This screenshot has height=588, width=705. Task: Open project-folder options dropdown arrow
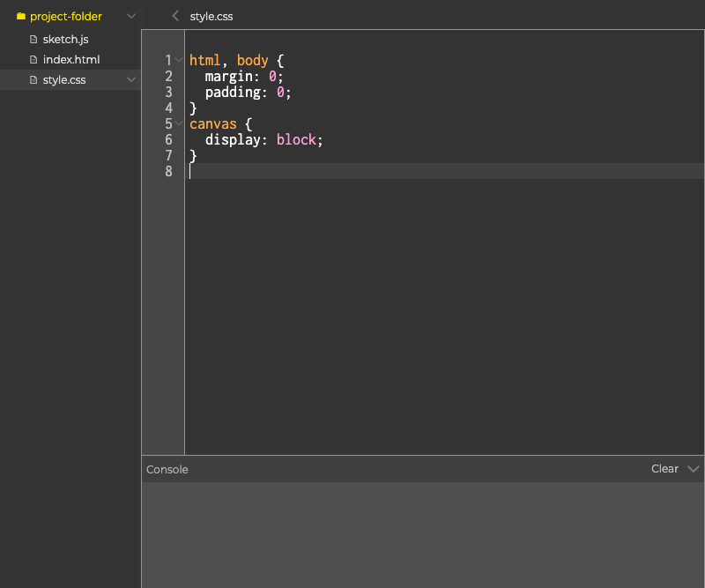point(131,16)
